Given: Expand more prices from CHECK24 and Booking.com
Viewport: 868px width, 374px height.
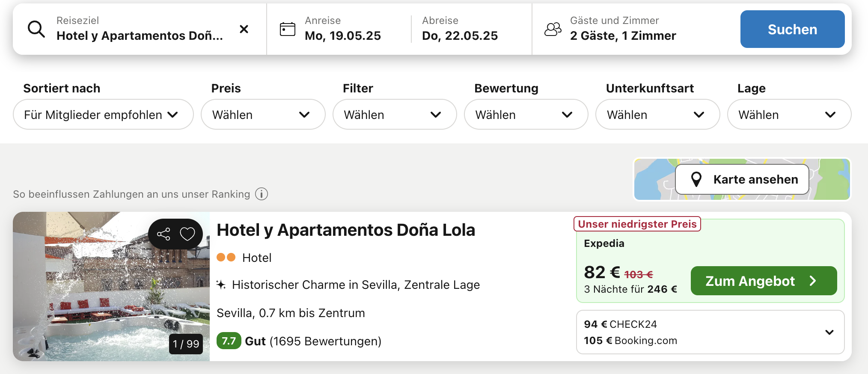Looking at the screenshot, I should 829,332.
